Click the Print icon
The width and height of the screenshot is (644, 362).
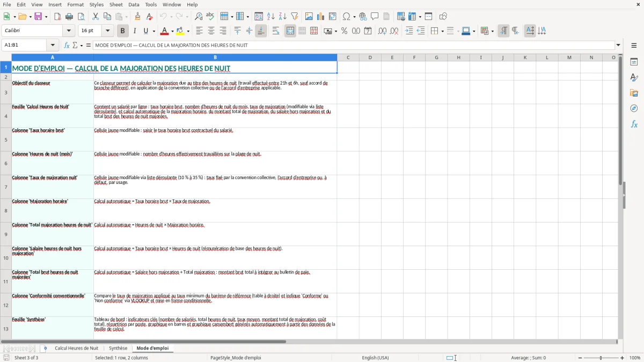(x=69, y=17)
